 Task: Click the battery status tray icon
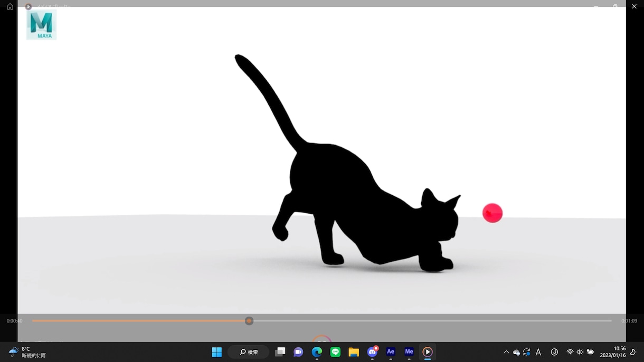[x=590, y=352]
